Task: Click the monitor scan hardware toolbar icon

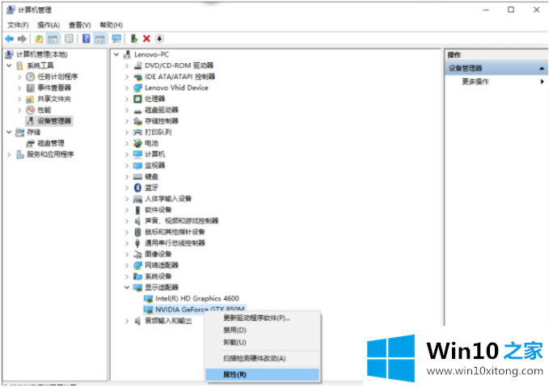Action: click(x=116, y=39)
